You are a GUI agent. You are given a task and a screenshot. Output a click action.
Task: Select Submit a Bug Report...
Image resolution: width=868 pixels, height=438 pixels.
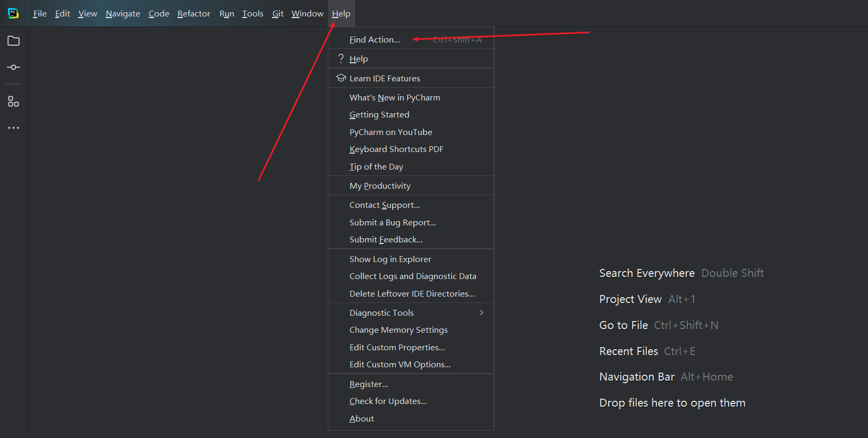(x=411, y=222)
